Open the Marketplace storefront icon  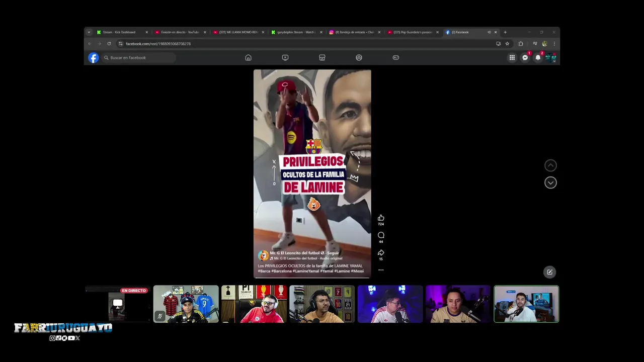coord(322,58)
